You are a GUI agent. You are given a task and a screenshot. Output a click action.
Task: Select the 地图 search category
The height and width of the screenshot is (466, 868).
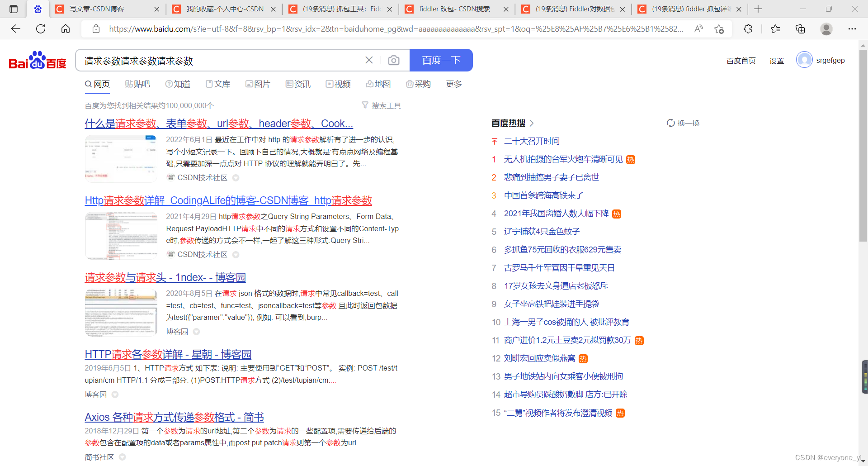(378, 84)
